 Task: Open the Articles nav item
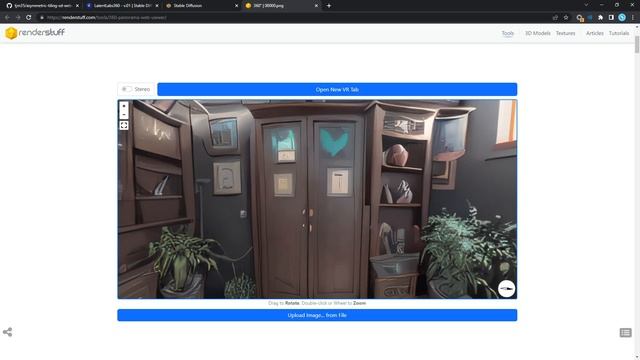pos(595,33)
